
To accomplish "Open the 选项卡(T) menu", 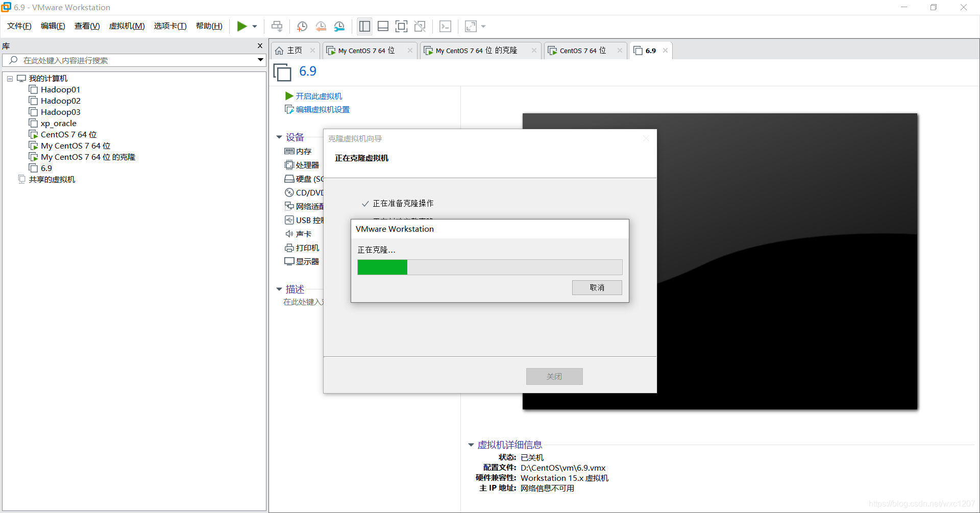I will coord(170,26).
